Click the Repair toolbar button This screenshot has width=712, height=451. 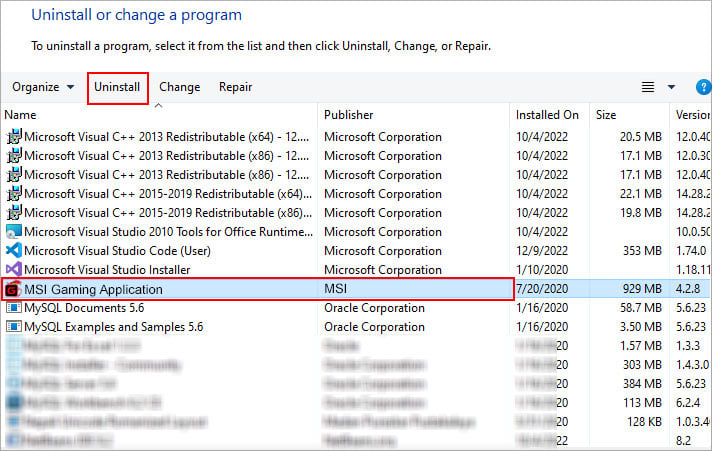235,87
